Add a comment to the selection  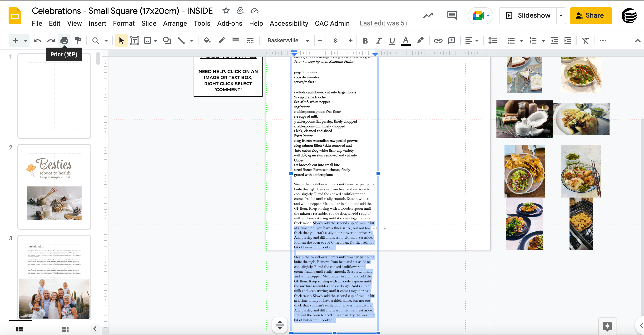point(451,40)
